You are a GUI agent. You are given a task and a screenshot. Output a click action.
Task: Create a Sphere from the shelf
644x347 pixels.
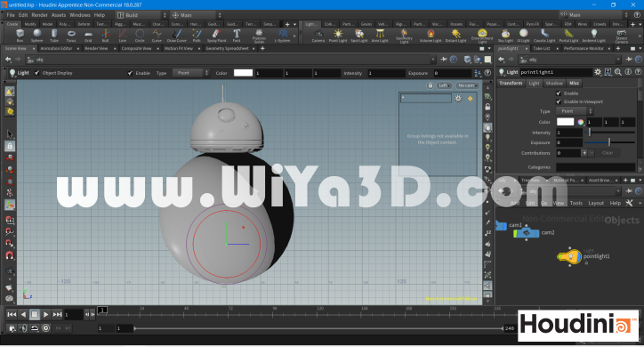37,36
